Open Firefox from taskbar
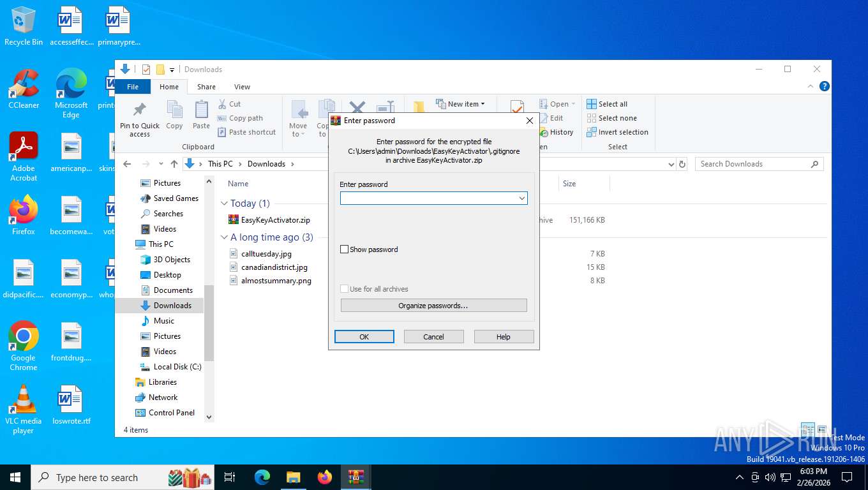Screen dimensions: 868x490 coord(325,477)
